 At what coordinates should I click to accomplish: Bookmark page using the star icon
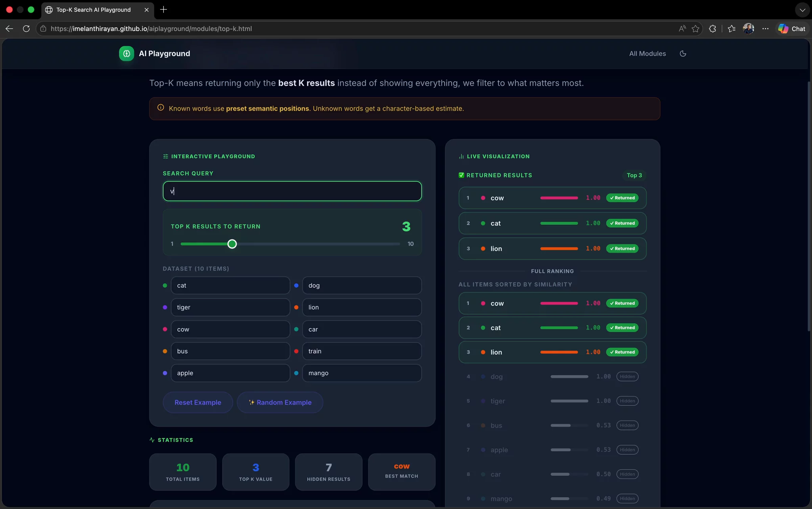pyautogui.click(x=695, y=29)
